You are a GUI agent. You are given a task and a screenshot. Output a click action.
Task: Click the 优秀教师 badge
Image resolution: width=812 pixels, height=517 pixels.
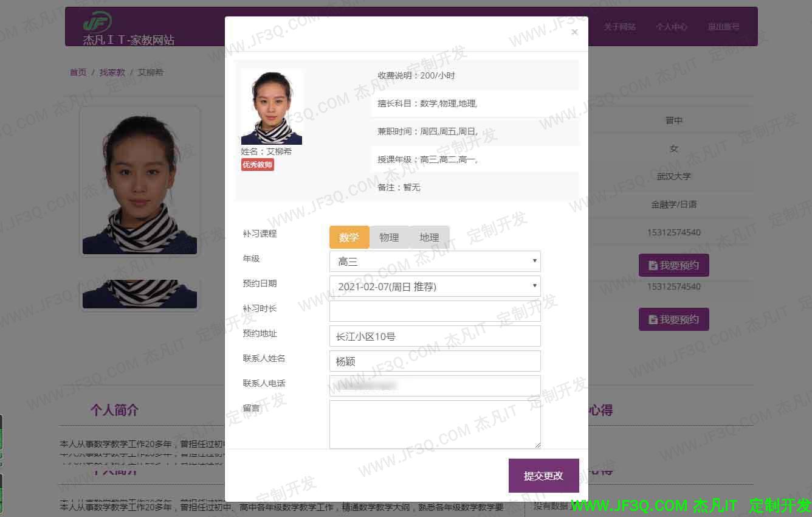tap(257, 165)
